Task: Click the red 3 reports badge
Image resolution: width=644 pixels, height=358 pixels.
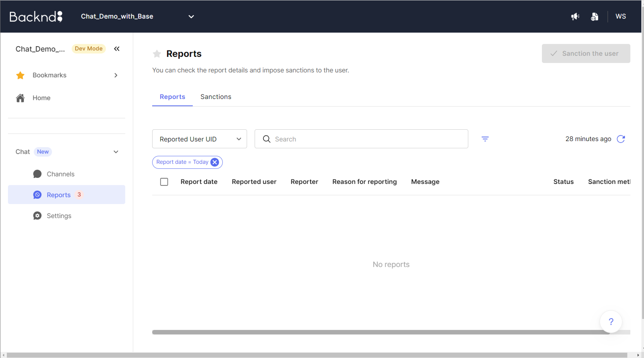Action: click(79, 195)
